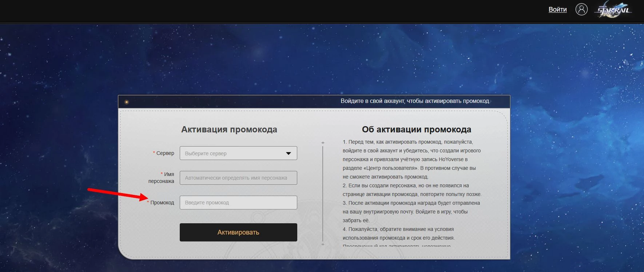Focus the Введите промокод input field
Screen dimensions: 644x272
pyautogui.click(x=238, y=203)
